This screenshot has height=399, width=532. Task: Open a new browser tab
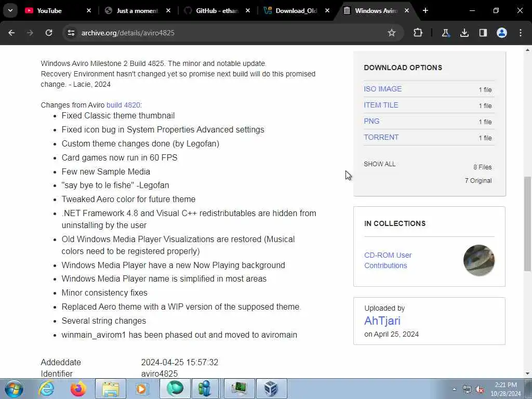click(x=425, y=10)
